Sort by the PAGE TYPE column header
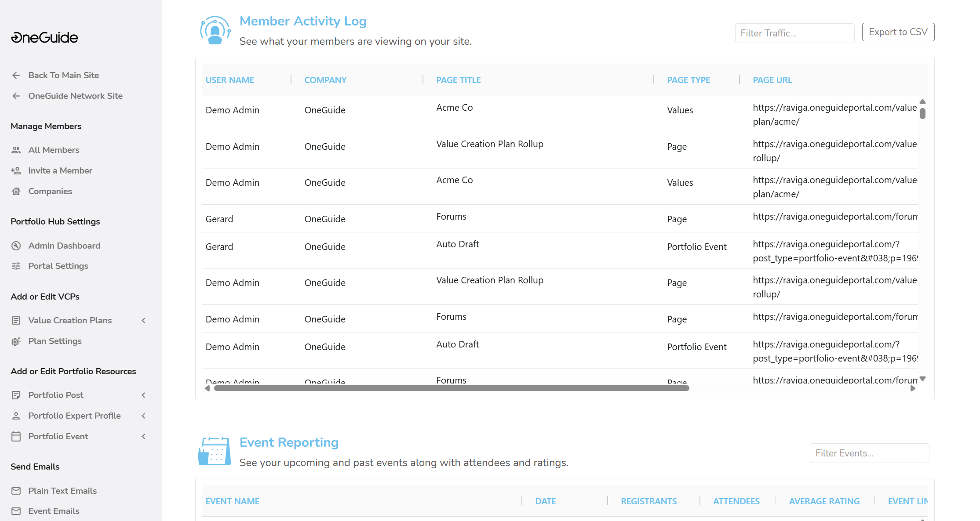This screenshot has width=980, height=521. pos(689,80)
